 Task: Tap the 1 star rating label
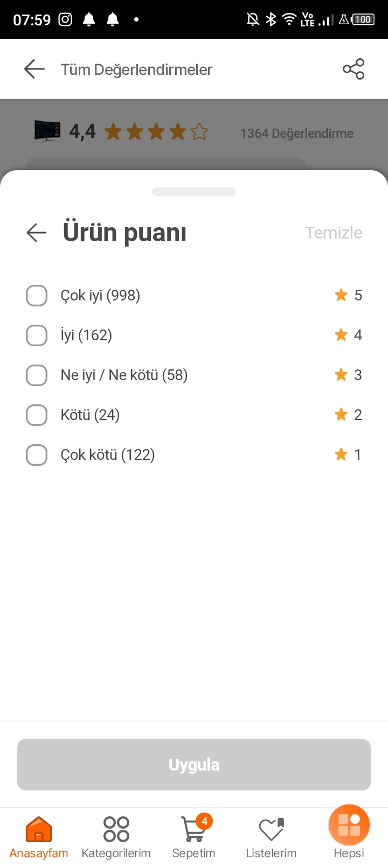tap(349, 454)
